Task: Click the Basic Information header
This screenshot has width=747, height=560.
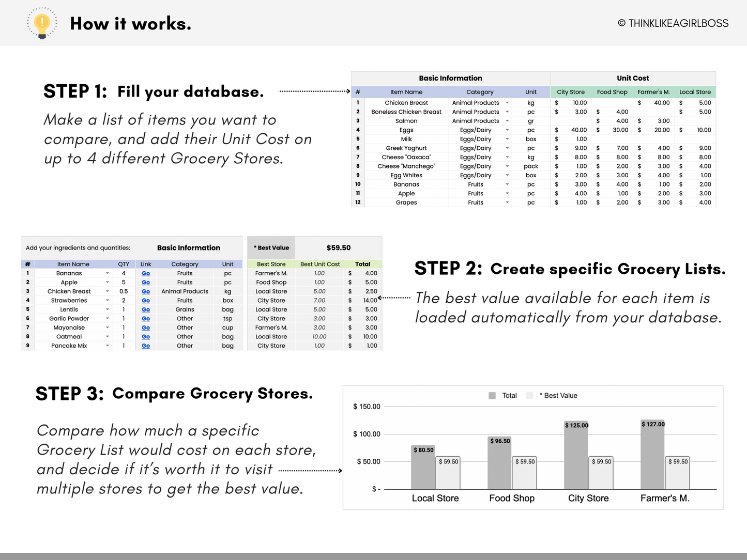Action: pyautogui.click(x=450, y=78)
